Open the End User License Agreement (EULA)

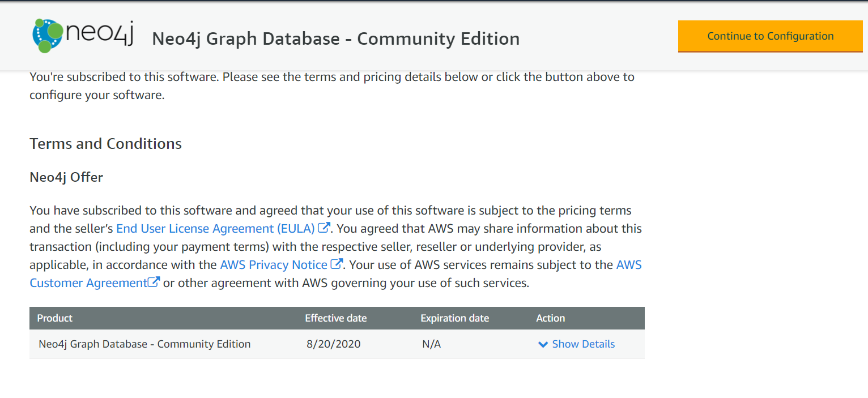point(215,228)
